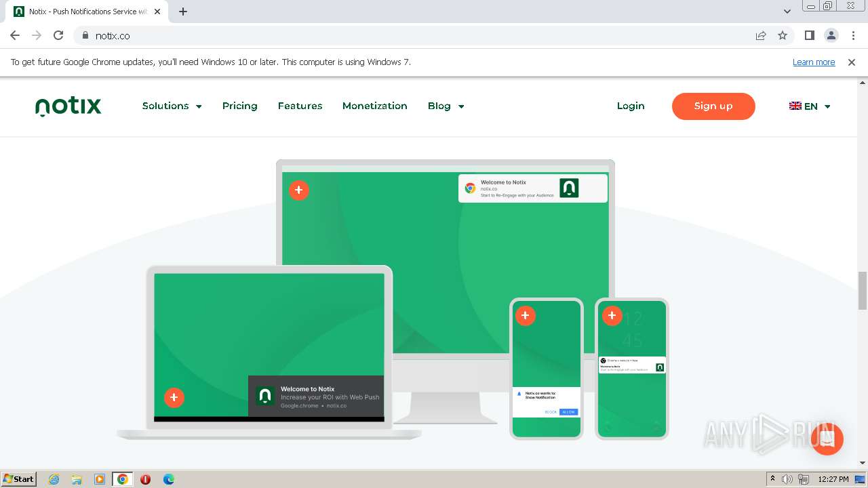Open the Pricing page
Screen dimensions: 868x488
[240, 106]
